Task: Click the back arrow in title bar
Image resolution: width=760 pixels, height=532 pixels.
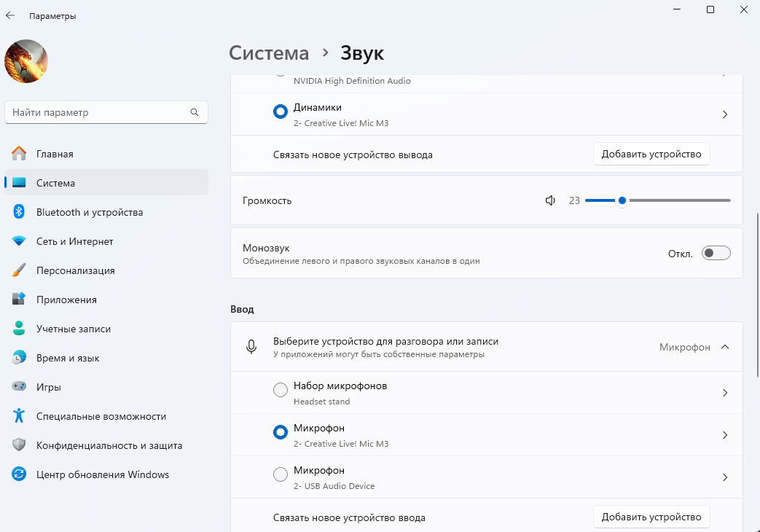Action: point(10,15)
